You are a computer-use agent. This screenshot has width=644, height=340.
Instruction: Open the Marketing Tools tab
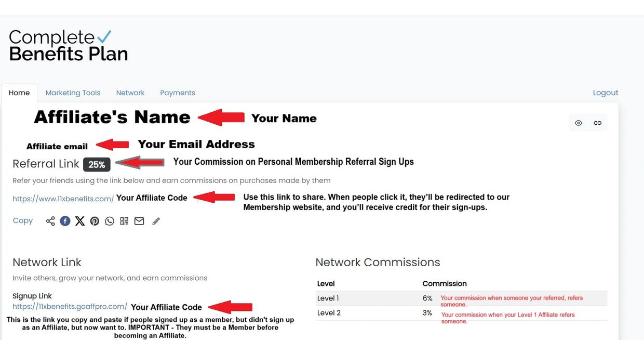(73, 93)
